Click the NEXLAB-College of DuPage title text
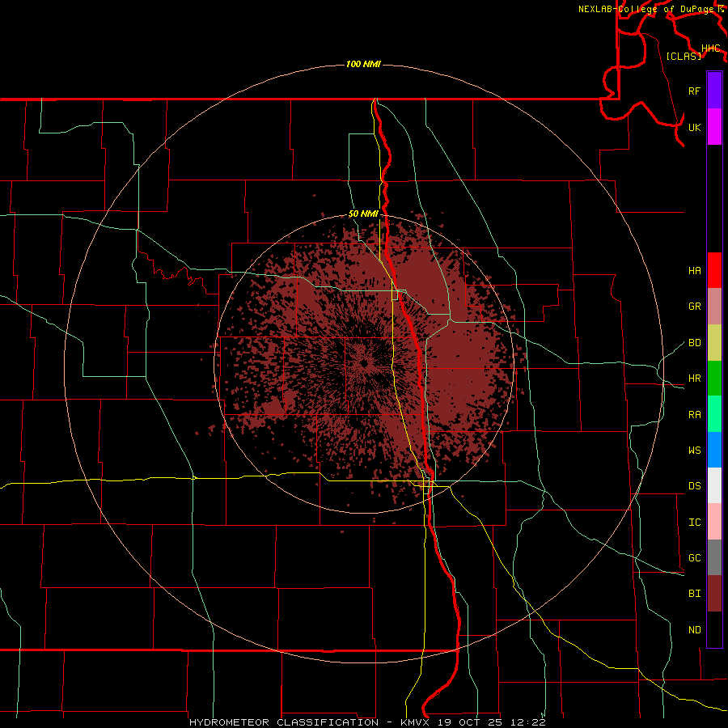This screenshot has height=728, width=728. (x=648, y=9)
